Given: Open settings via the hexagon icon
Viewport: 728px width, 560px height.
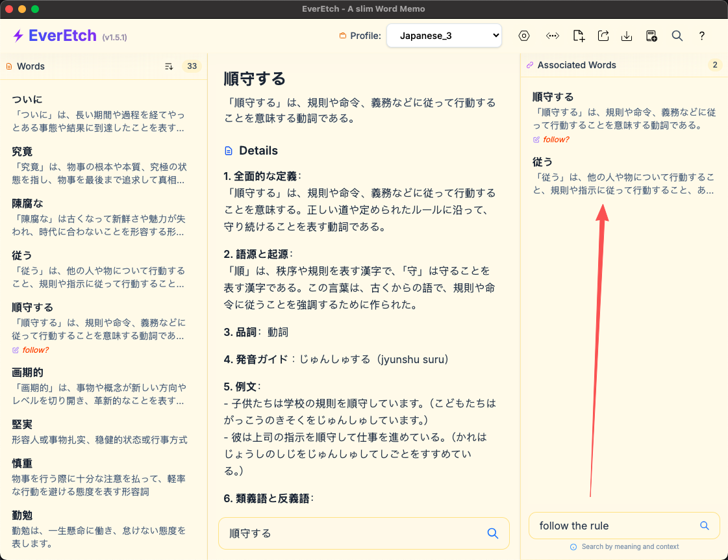Looking at the screenshot, I should click(524, 36).
